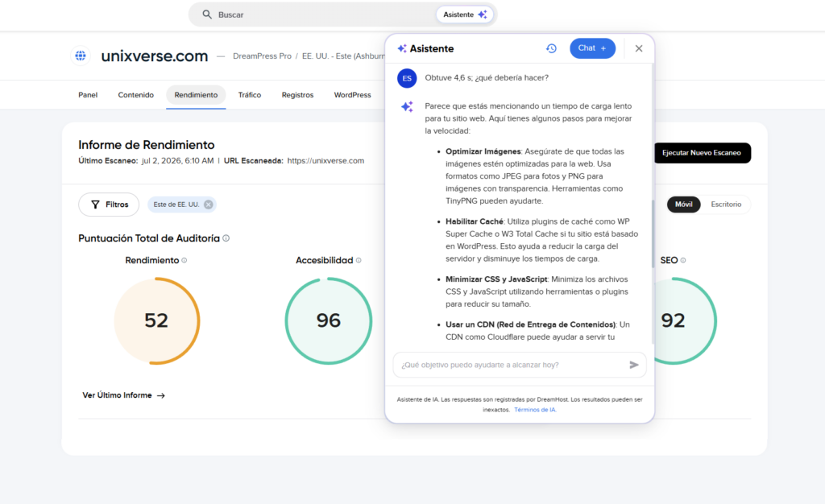Click the Obtuve 4,6 s user message
The height and width of the screenshot is (504, 825).
click(x=487, y=78)
